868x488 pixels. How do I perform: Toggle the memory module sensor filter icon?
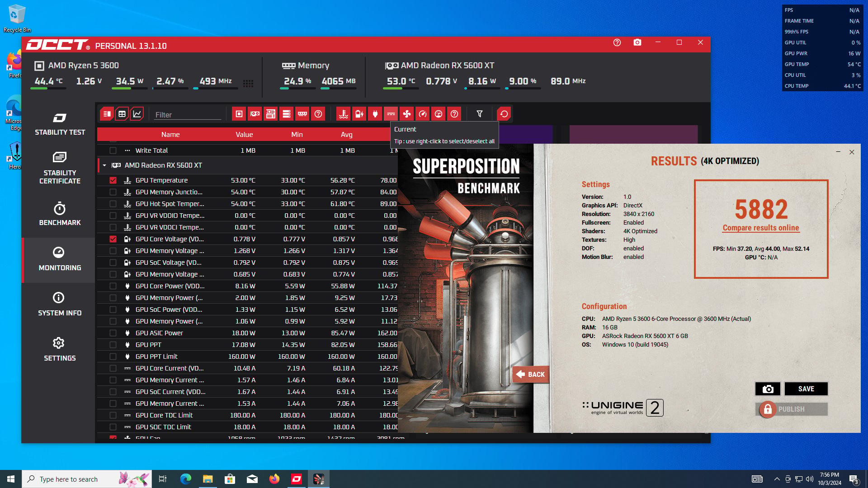pyautogui.click(x=302, y=114)
